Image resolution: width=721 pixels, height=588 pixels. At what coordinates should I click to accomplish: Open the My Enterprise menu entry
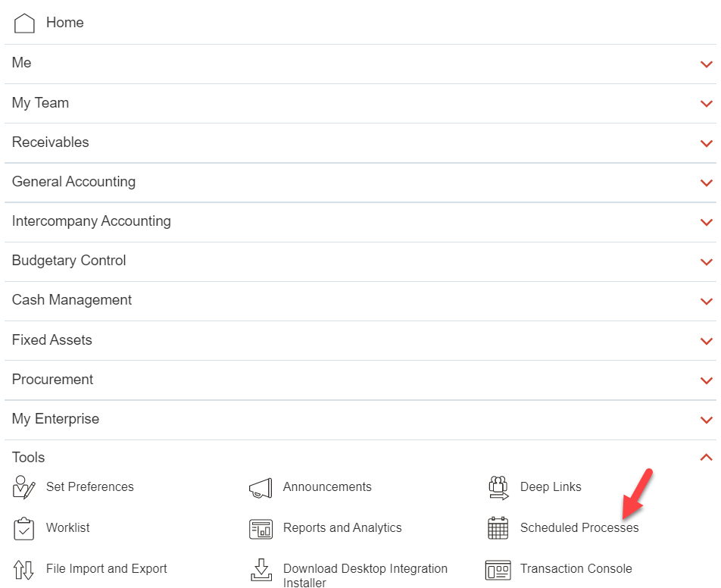click(x=55, y=419)
